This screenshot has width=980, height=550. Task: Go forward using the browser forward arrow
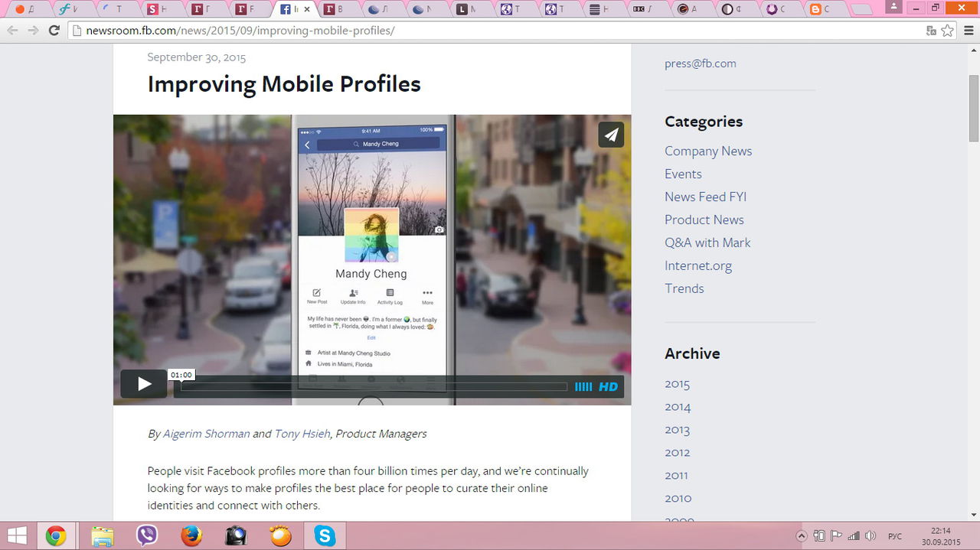pos(33,31)
